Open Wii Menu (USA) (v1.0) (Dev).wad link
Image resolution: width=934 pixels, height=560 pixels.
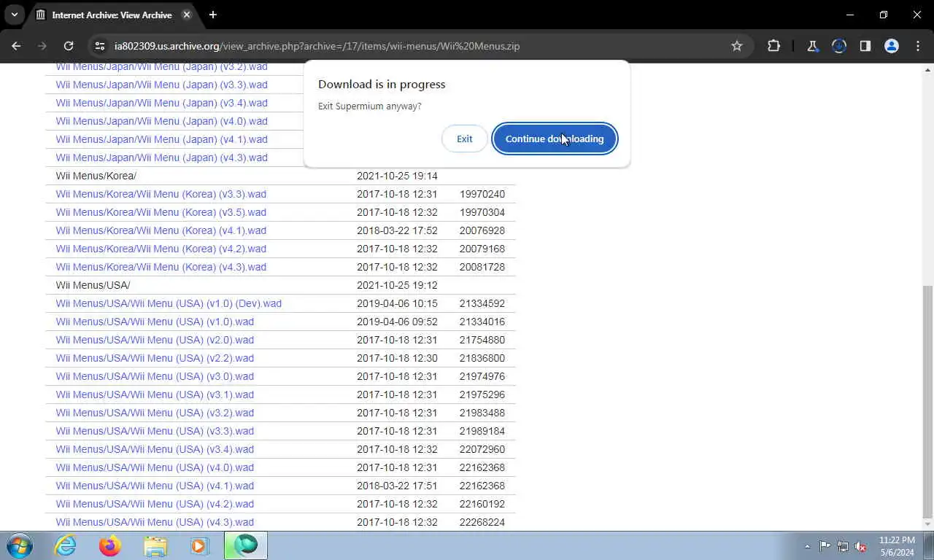[x=169, y=303]
